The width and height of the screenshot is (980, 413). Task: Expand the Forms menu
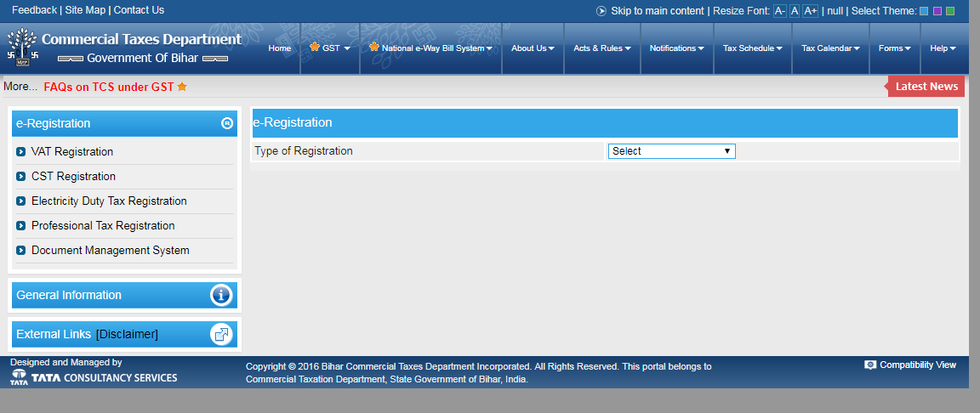pos(894,48)
